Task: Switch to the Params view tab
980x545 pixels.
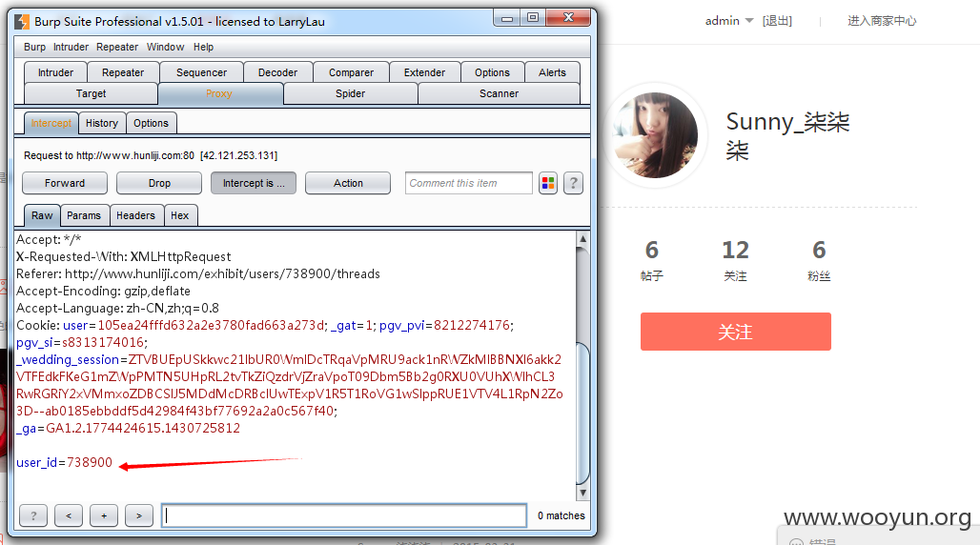Action: 84,215
